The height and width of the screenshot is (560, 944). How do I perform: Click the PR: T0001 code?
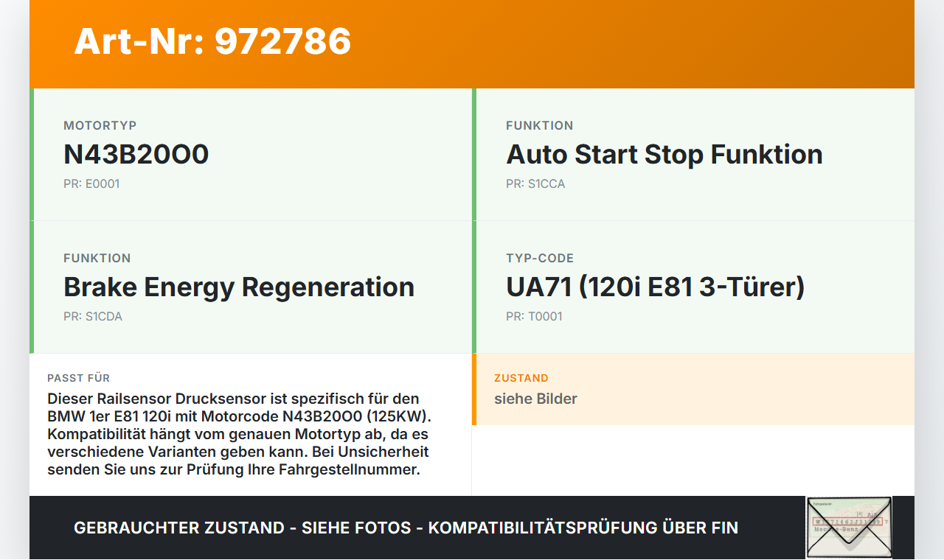click(534, 316)
